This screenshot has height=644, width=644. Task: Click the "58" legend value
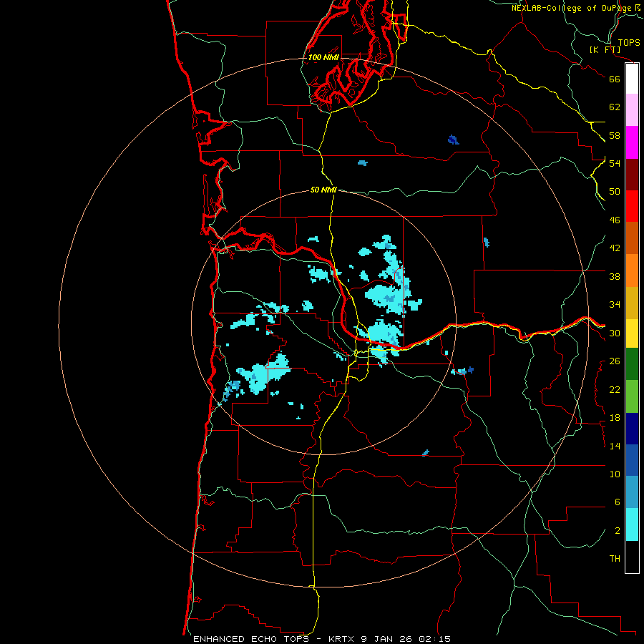click(x=615, y=135)
